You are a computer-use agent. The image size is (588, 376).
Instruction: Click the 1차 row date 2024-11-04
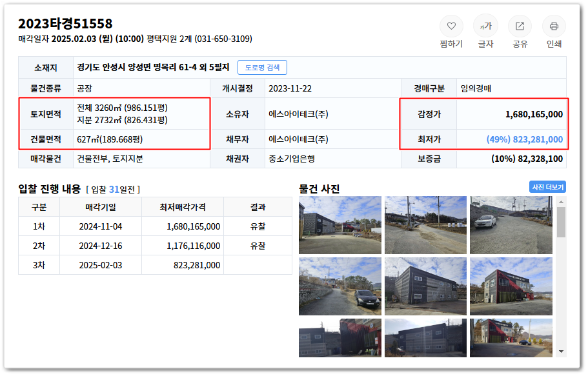click(101, 226)
